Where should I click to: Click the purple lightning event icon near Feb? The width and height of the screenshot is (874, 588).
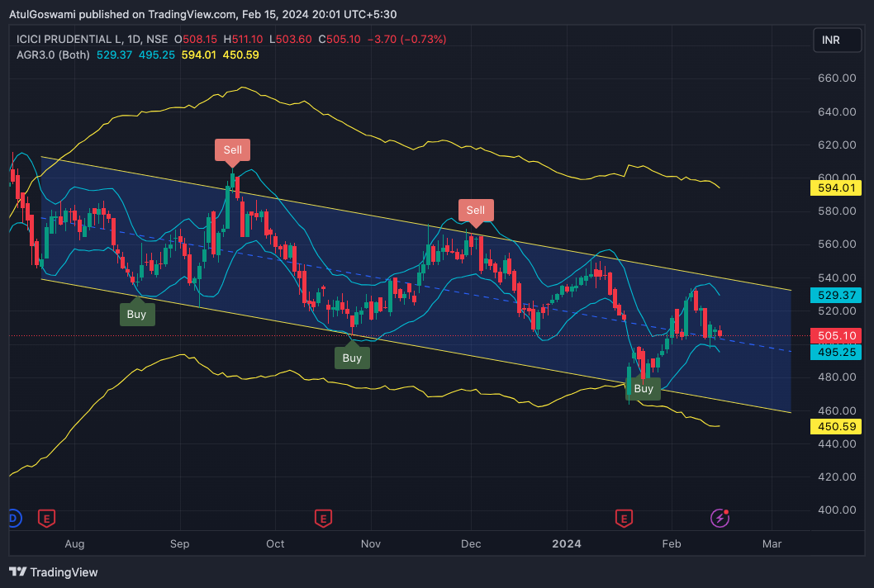coord(720,519)
